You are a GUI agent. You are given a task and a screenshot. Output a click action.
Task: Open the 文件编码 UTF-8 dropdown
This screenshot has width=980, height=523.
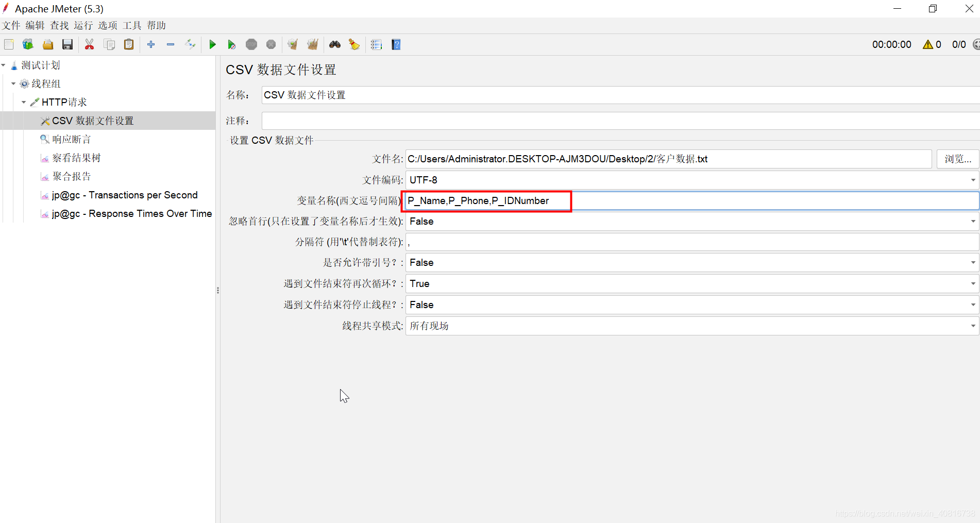692,180
